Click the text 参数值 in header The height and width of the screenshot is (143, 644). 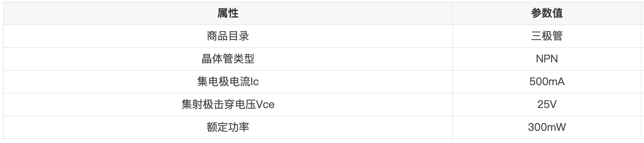(547, 13)
